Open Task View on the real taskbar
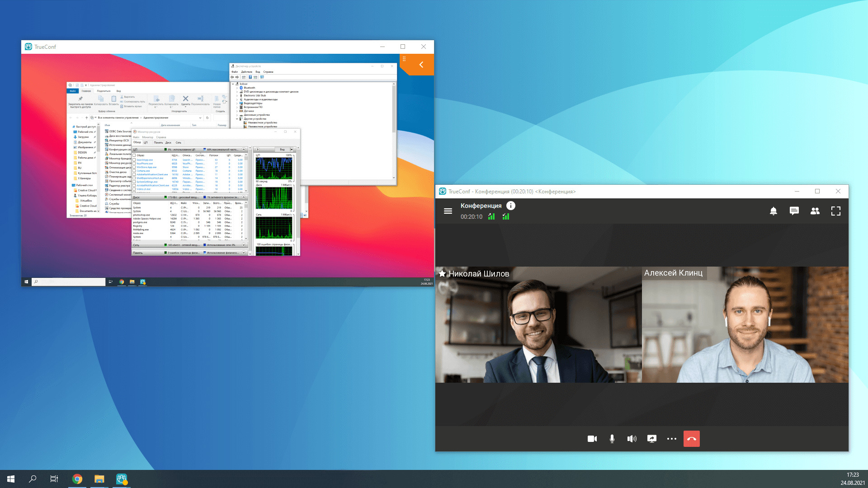The image size is (868, 488). tap(54, 479)
